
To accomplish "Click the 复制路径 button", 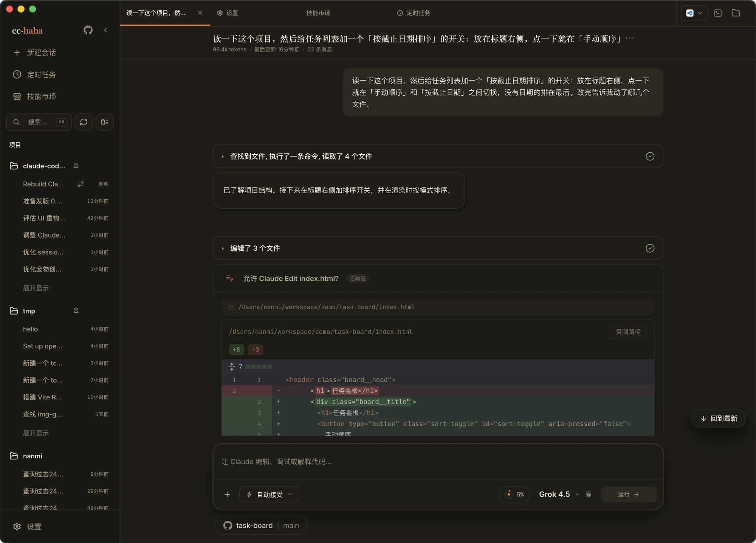I will [x=628, y=332].
